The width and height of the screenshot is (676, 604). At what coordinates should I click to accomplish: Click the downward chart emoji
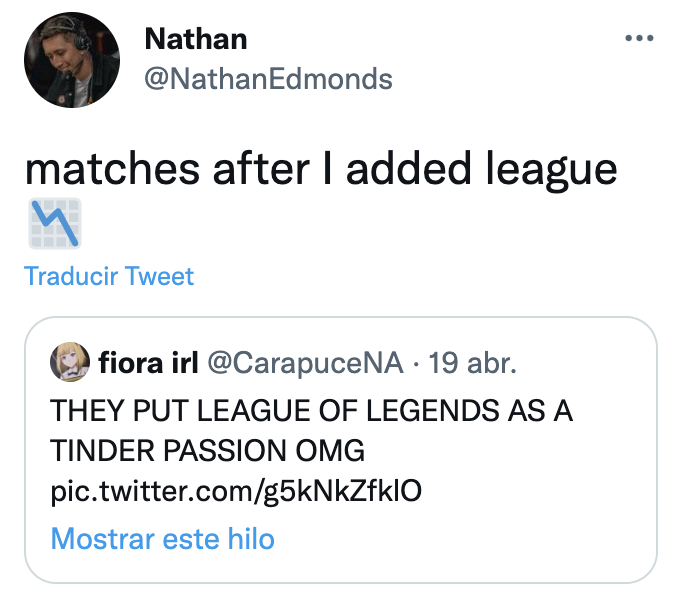56,223
